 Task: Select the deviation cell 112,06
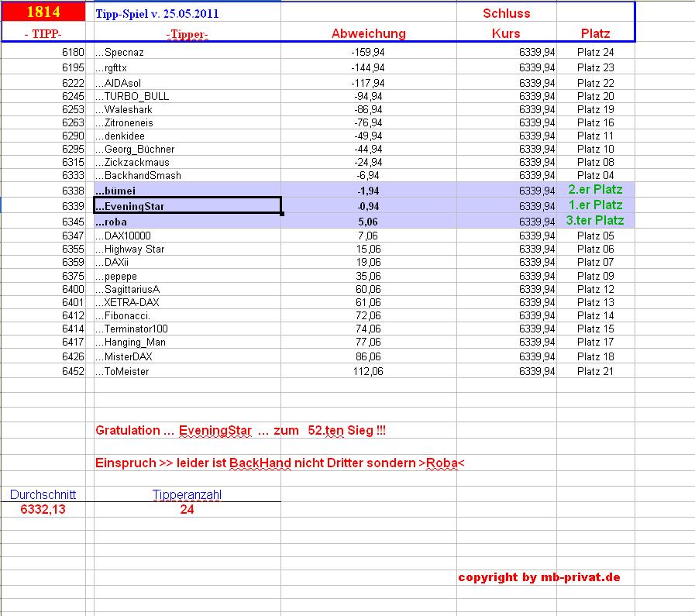[x=368, y=371]
